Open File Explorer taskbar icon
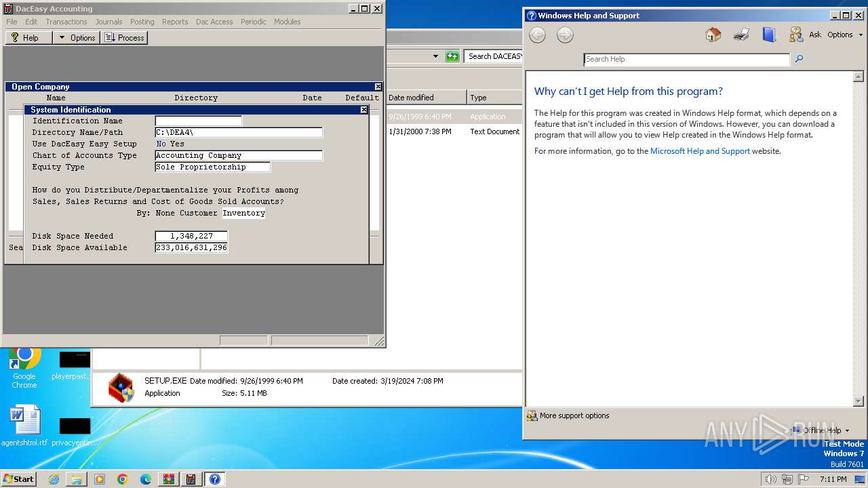The width and height of the screenshot is (868, 488). click(x=77, y=479)
